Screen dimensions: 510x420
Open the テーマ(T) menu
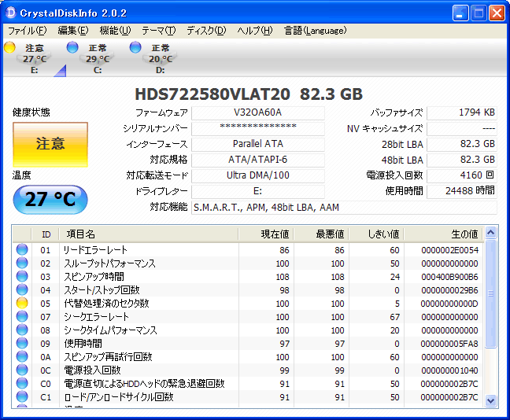point(158,31)
